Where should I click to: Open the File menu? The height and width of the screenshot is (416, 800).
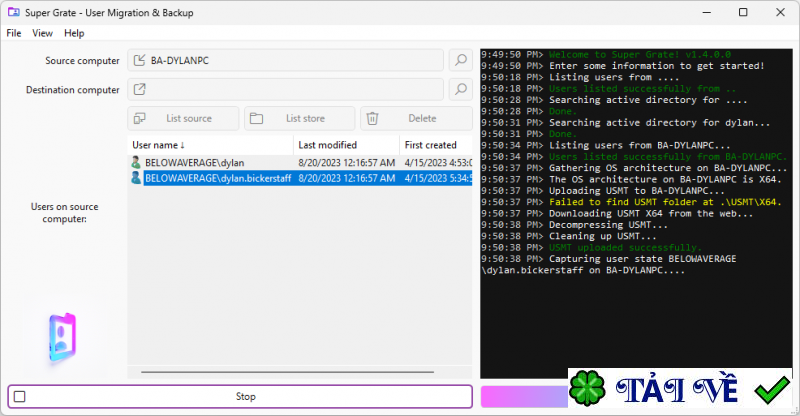[14, 33]
